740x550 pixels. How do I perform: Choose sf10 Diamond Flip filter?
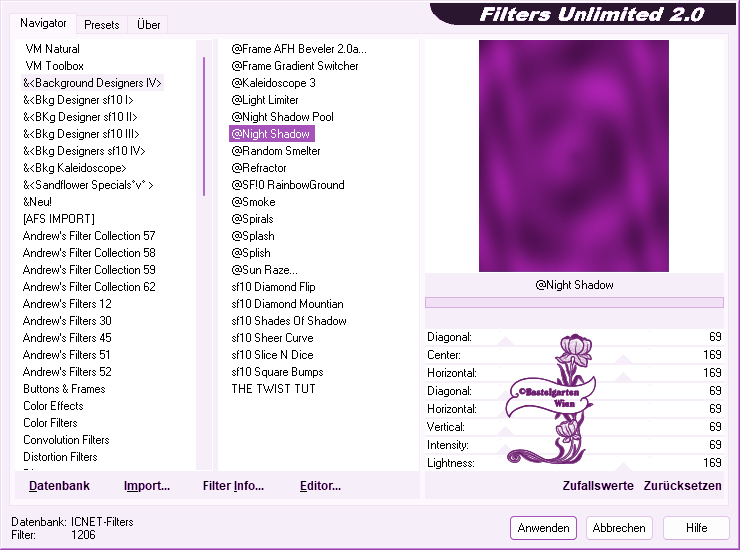pyautogui.click(x=273, y=287)
